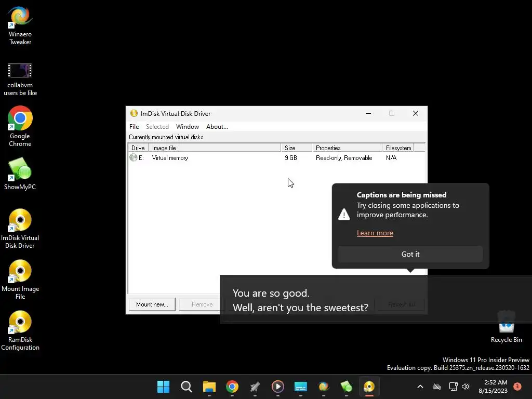The image size is (532, 399).
Task: Select ImDisk Virtual Disk Driver desktop icon
Action: point(20,229)
